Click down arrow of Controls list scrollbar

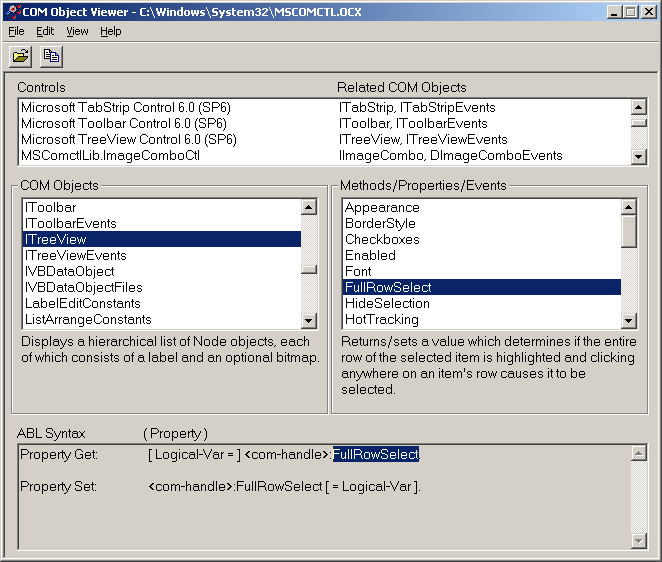click(x=639, y=157)
